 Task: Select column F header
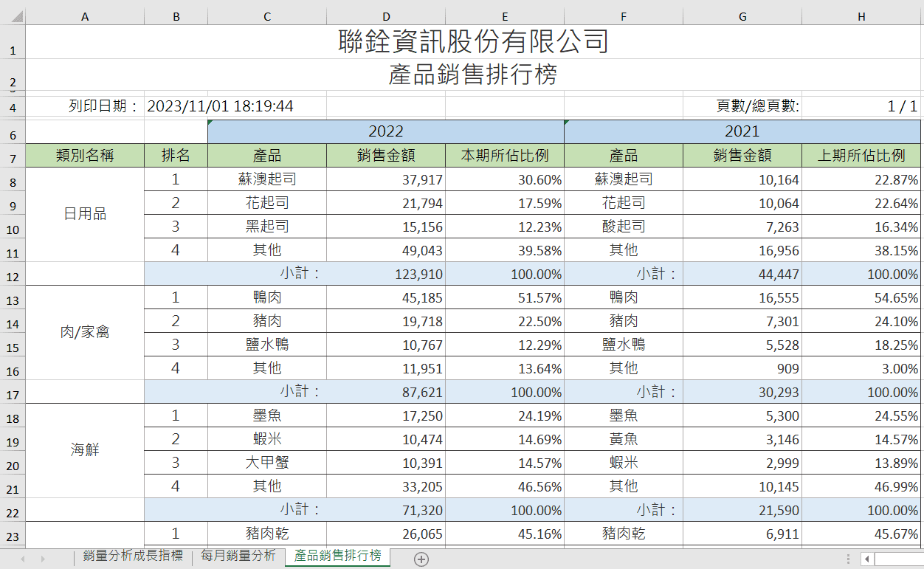pyautogui.click(x=624, y=16)
